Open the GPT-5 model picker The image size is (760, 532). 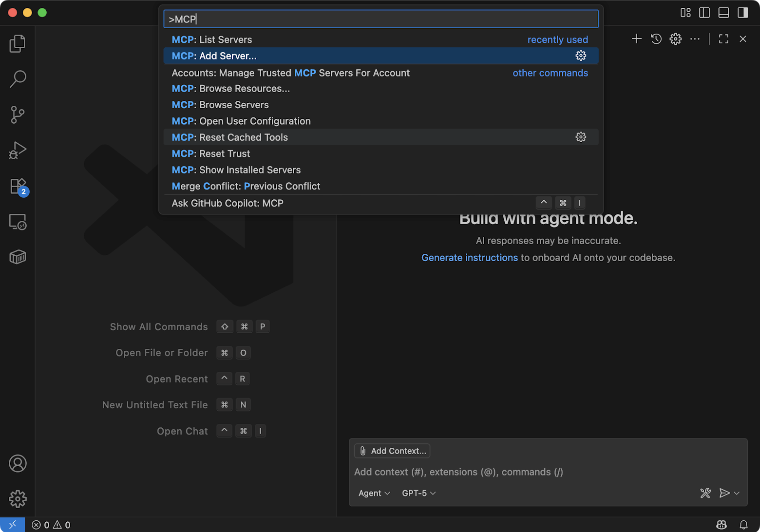point(418,493)
